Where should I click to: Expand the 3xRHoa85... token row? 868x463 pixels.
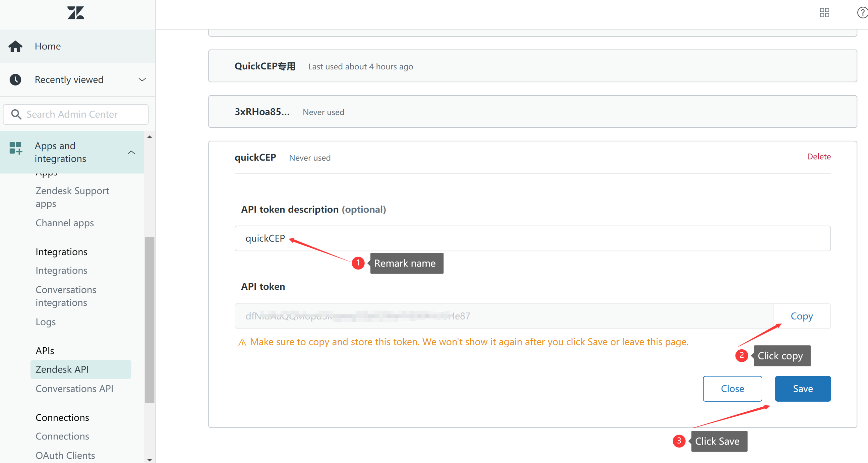pos(532,112)
